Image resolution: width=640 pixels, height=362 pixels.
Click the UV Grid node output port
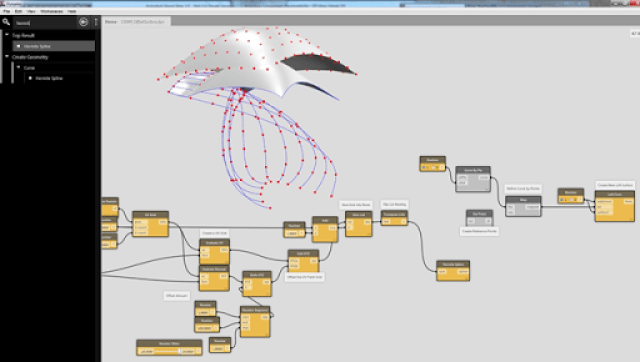(163, 222)
